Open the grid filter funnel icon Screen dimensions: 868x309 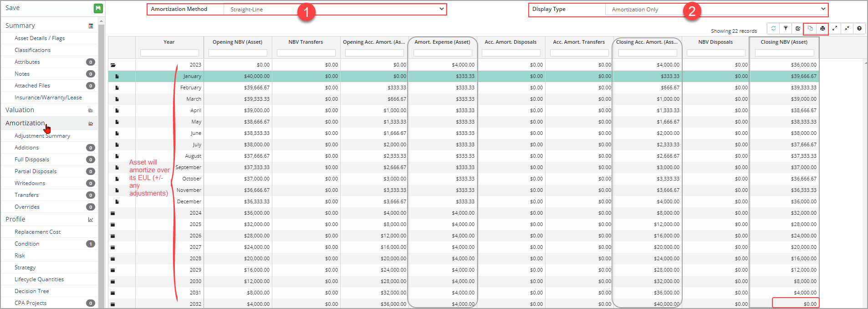[x=786, y=28]
